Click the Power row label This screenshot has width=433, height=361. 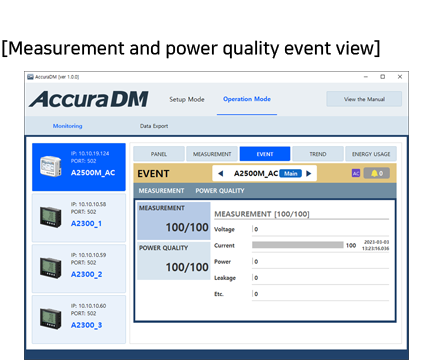[222, 262]
